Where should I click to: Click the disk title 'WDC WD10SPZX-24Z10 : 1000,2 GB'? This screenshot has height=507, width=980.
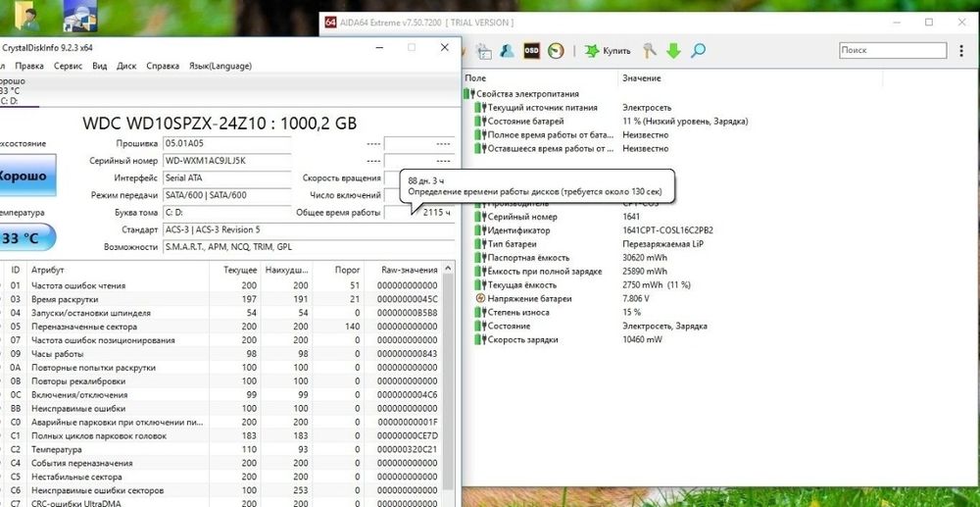(220, 124)
